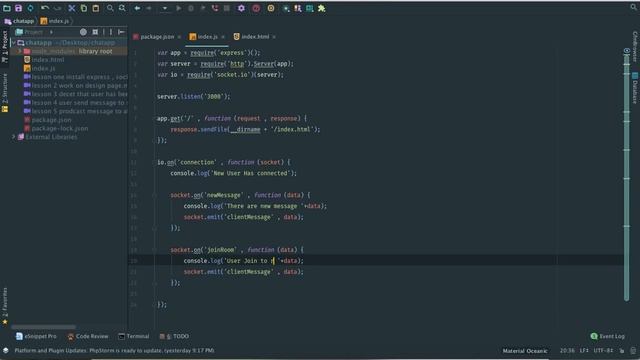Click the Forward navigation arrow
Screen dimensions: 640x360
[x=149, y=8]
